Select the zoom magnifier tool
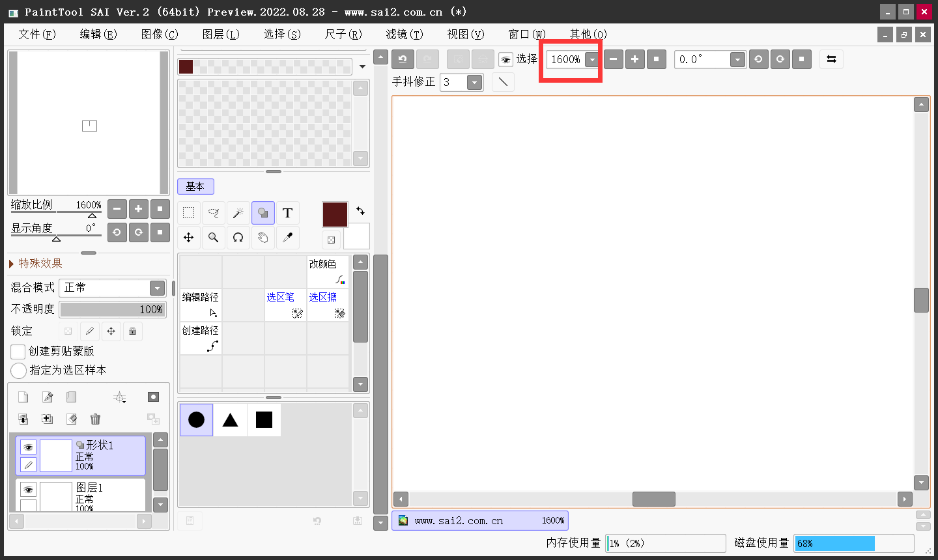The image size is (938, 560). coord(213,238)
